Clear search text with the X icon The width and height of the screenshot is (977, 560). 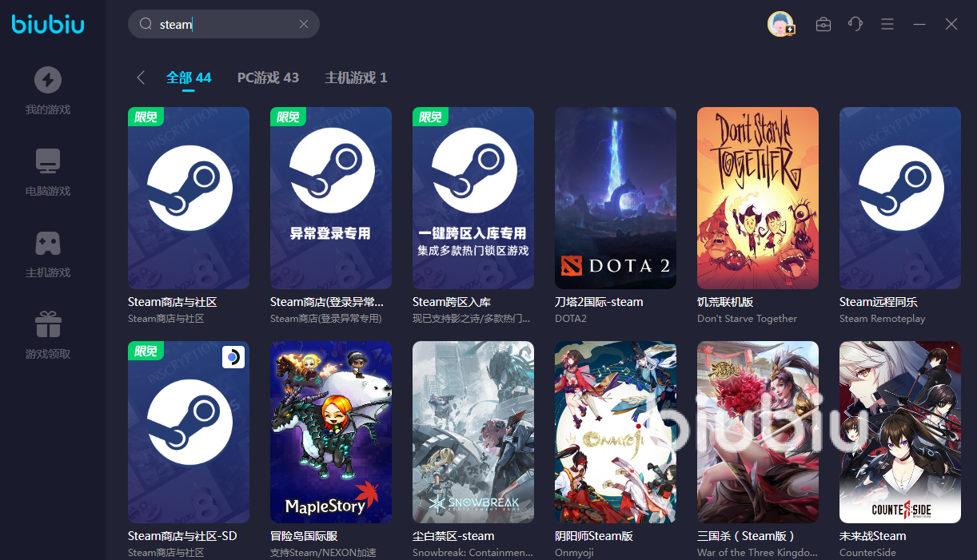click(304, 24)
